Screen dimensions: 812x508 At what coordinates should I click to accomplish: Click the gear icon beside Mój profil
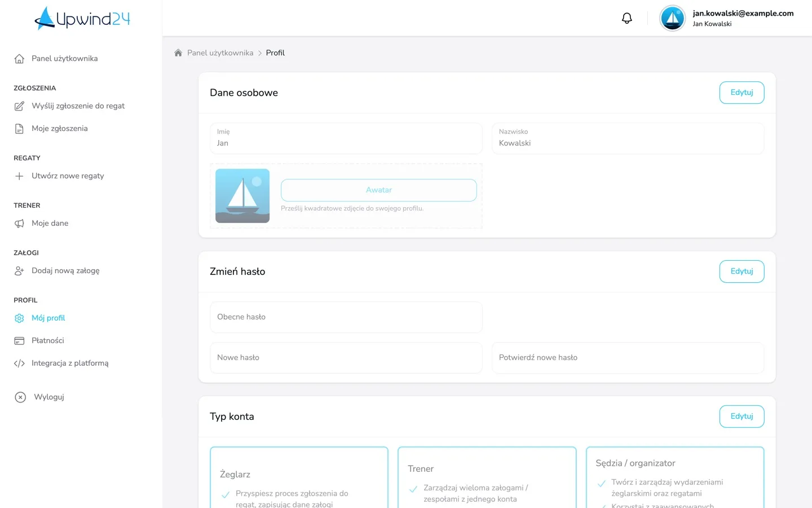pyautogui.click(x=19, y=318)
